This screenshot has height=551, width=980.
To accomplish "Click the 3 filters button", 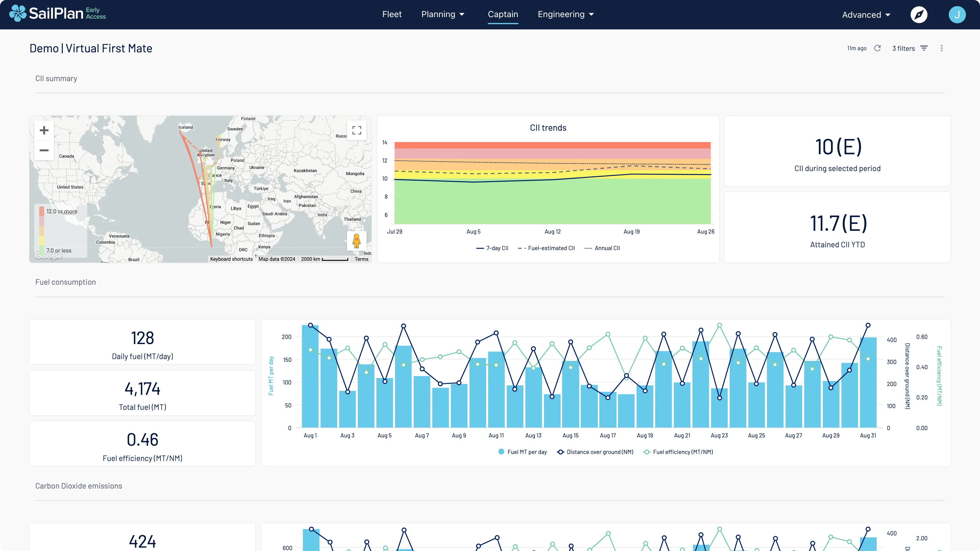I will 910,48.
